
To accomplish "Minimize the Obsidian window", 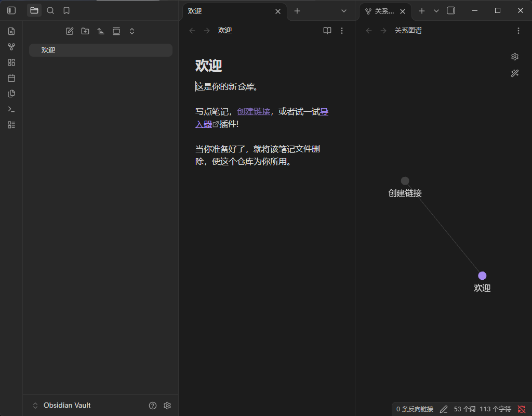I will tap(475, 10).
